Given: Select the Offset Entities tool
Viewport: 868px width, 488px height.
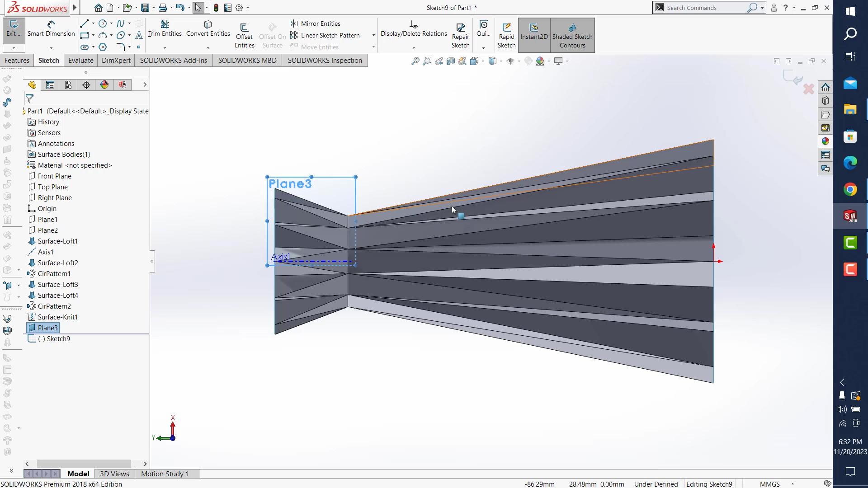Looking at the screenshot, I should (245, 34).
